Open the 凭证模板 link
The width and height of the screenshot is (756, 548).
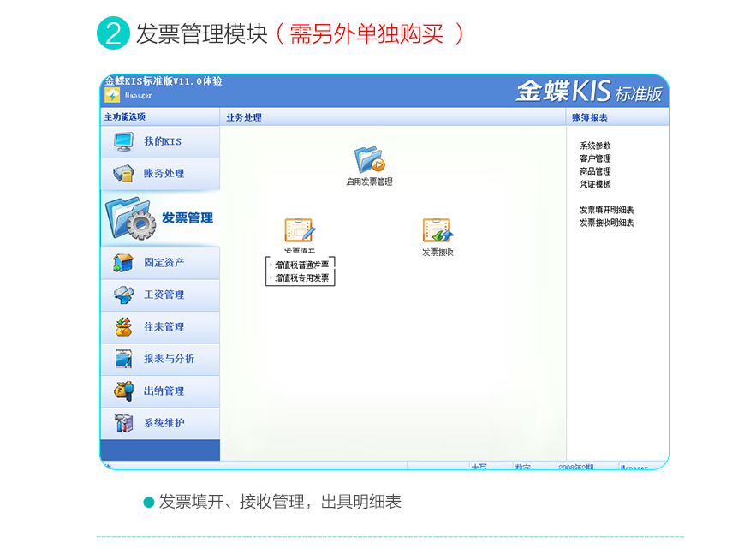pyautogui.click(x=595, y=185)
